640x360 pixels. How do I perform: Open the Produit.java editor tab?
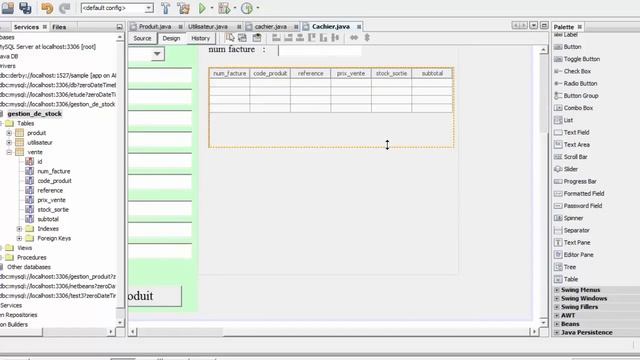155,27
